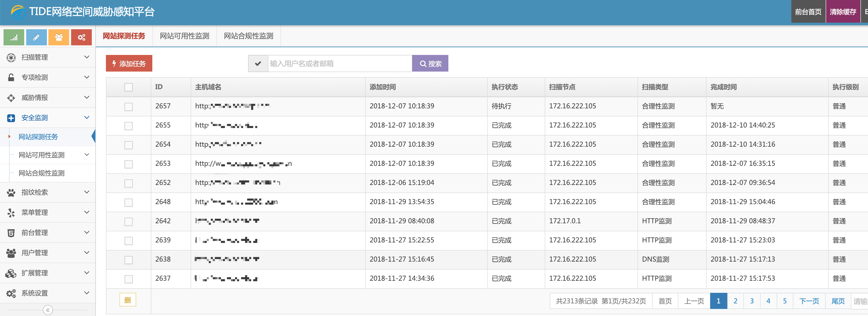Switch to the 网站可用性监测 tab

click(184, 36)
